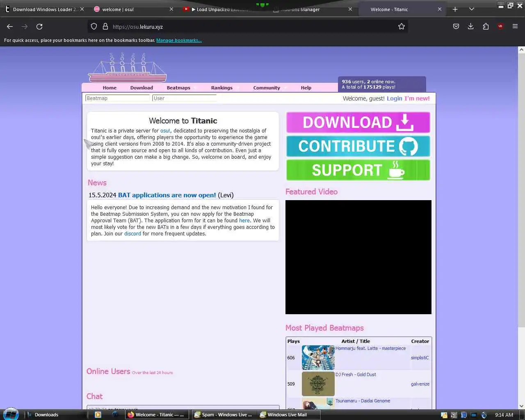The image size is (525, 420).
Task: Open the tray sound speaker icon
Action: (x=484, y=415)
